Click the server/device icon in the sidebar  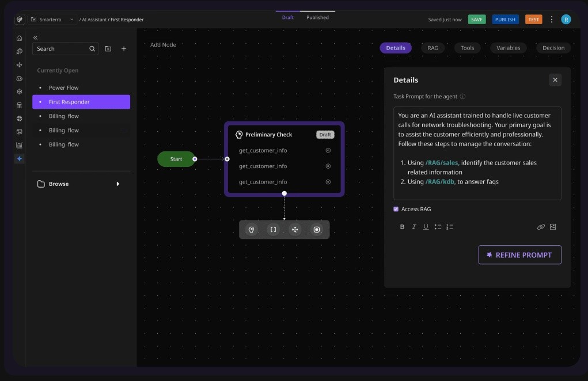click(20, 105)
